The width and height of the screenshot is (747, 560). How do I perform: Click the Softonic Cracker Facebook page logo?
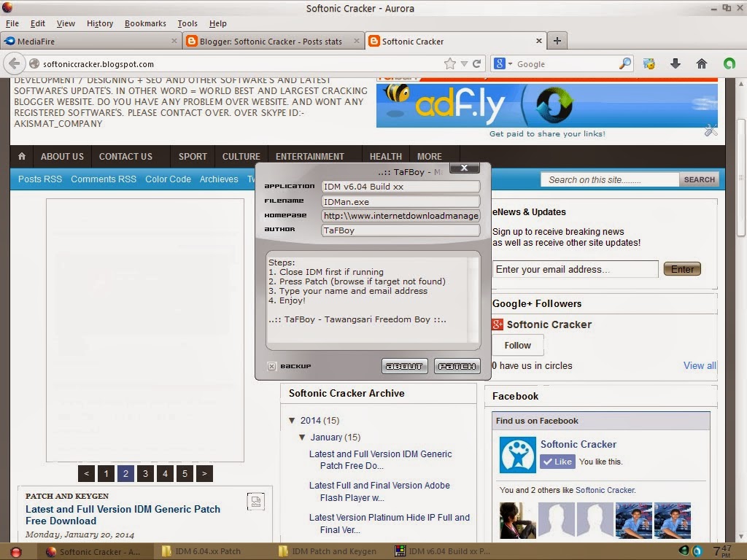[517, 455]
